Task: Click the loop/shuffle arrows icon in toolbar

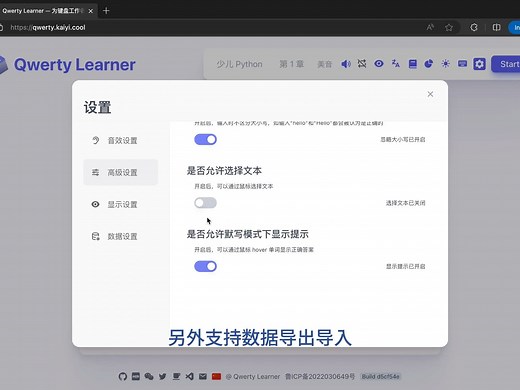Action: tap(362, 64)
